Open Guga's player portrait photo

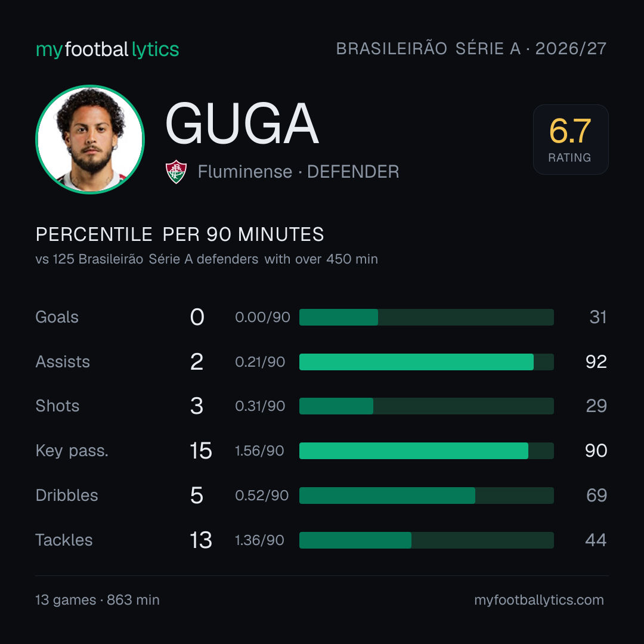tap(90, 139)
